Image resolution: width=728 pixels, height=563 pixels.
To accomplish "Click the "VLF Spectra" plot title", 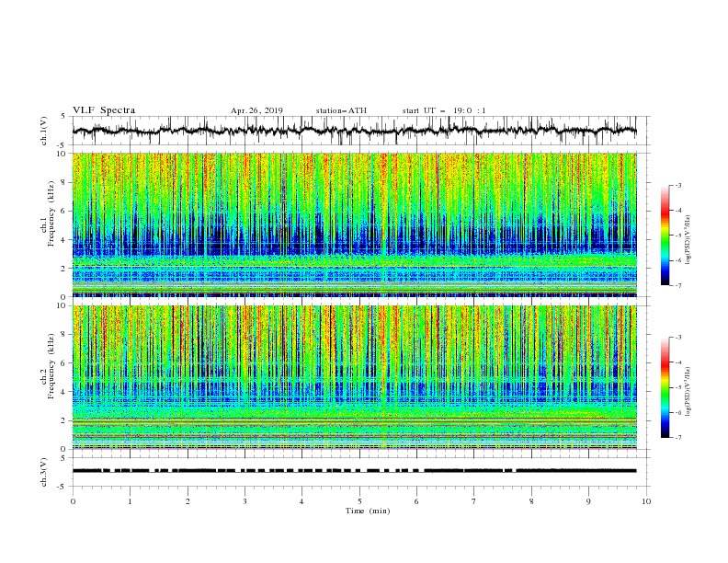I will click(104, 110).
